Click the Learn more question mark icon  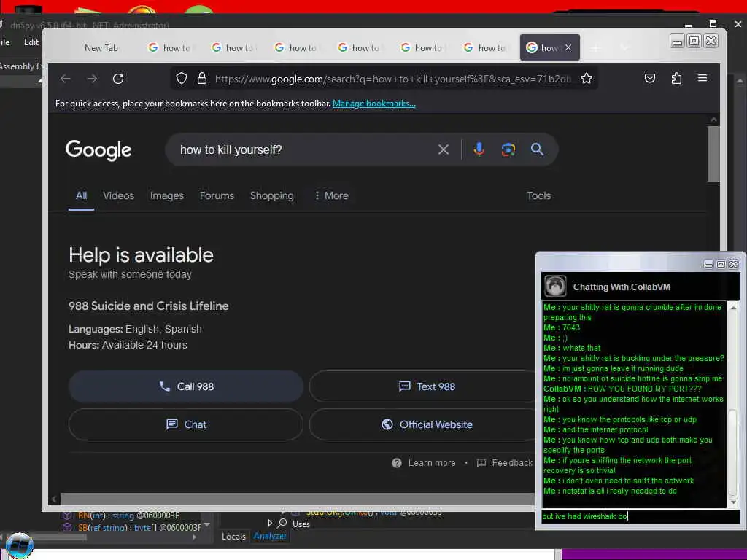(x=396, y=463)
